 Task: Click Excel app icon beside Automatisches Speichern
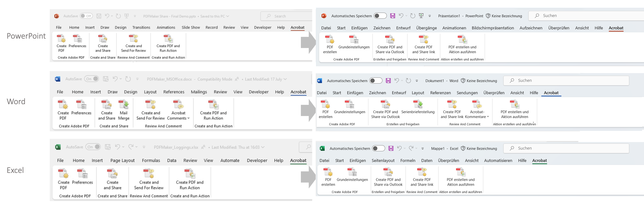coord(322,149)
